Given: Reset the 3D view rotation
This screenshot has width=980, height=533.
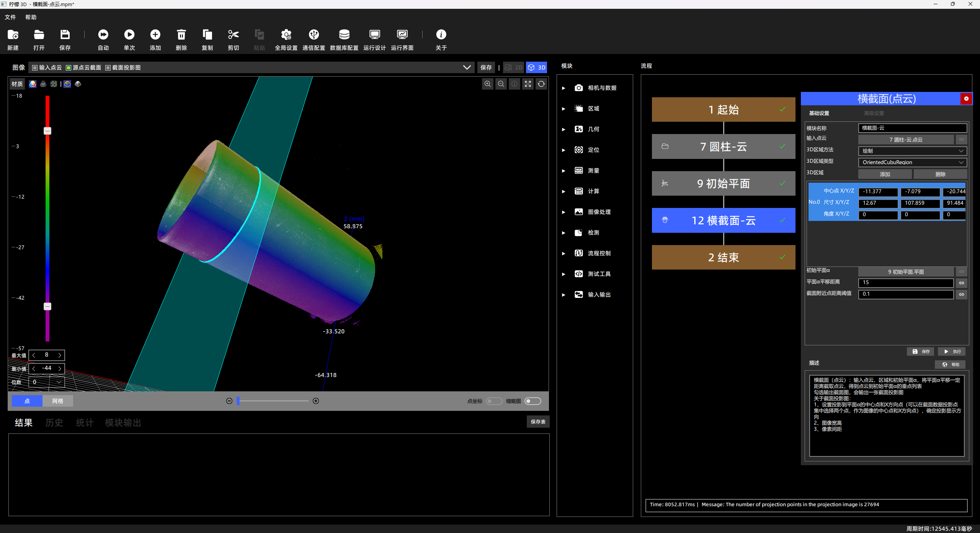Looking at the screenshot, I should click(541, 84).
